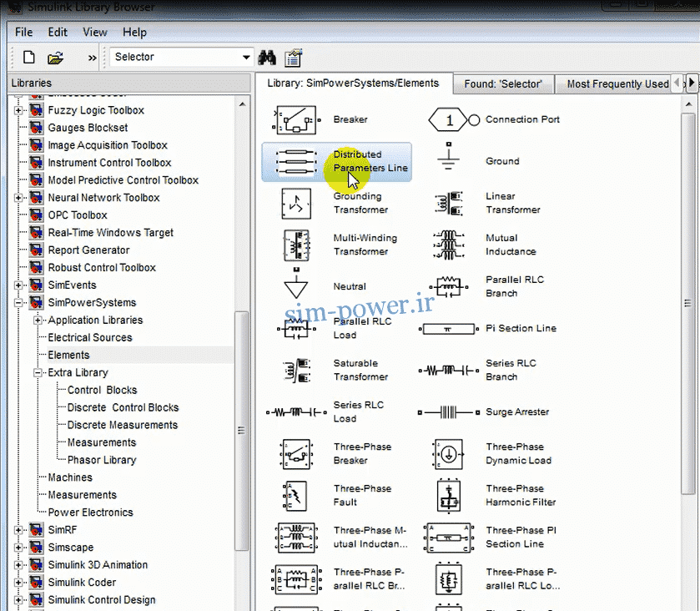This screenshot has height=611, width=700.
Task: Select the Saturable Transformer block icon
Action: tap(296, 371)
